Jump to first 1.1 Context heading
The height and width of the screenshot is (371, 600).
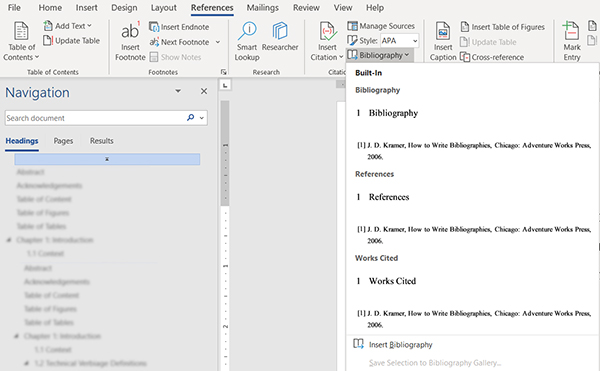(45, 253)
